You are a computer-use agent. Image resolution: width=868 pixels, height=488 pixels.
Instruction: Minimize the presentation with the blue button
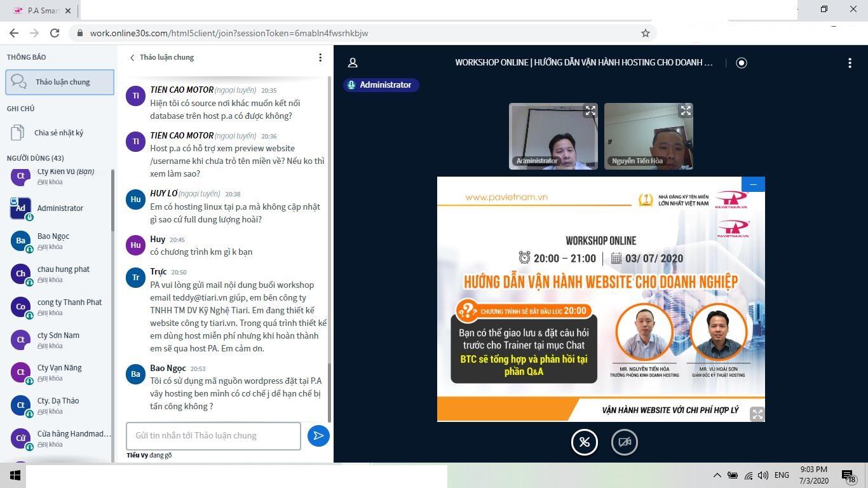753,184
